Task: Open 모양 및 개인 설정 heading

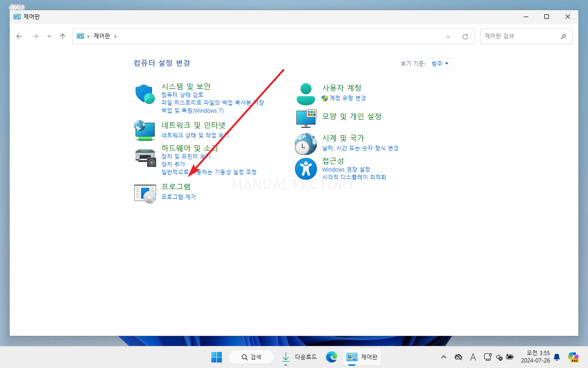Action: [352, 116]
